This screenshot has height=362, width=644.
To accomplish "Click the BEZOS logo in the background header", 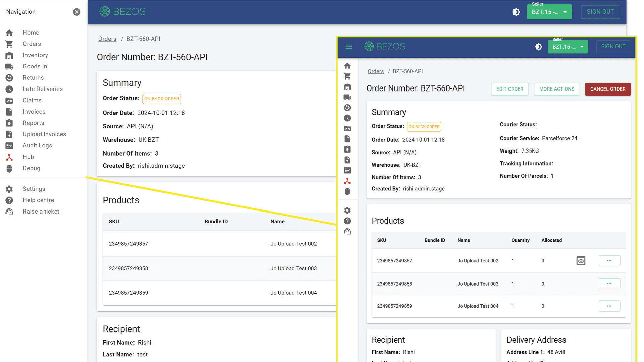I will tap(122, 12).
